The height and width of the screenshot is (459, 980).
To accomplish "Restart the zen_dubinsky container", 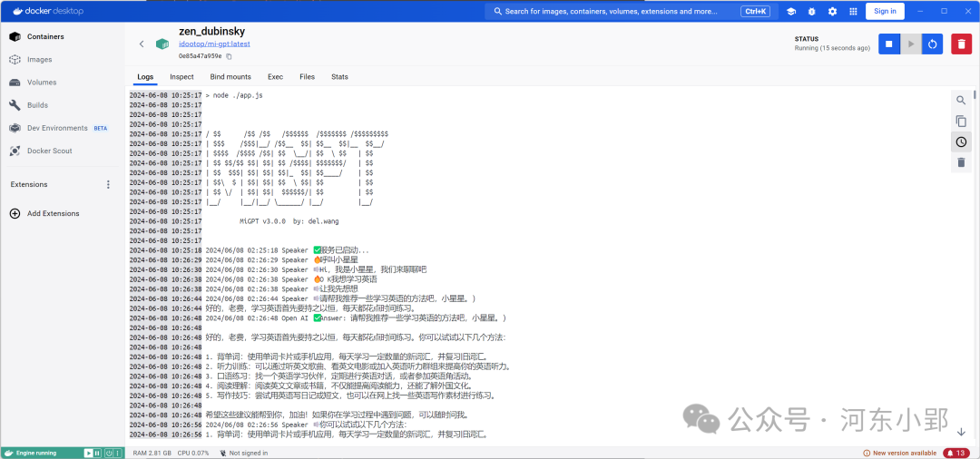I will tap(932, 44).
